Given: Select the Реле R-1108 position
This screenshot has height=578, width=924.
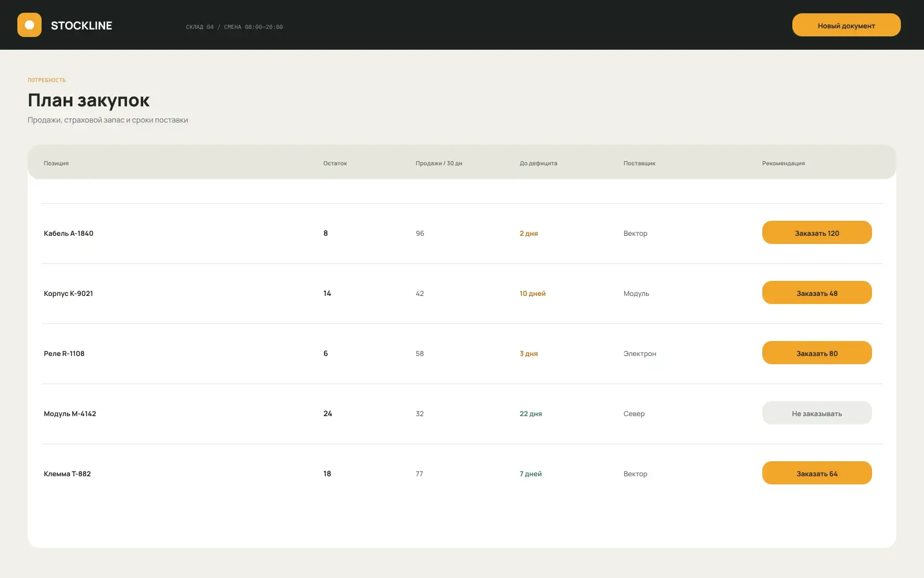Looking at the screenshot, I should tap(64, 354).
